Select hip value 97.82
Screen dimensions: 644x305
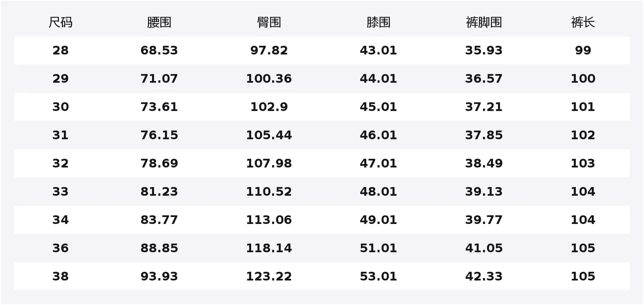269,51
